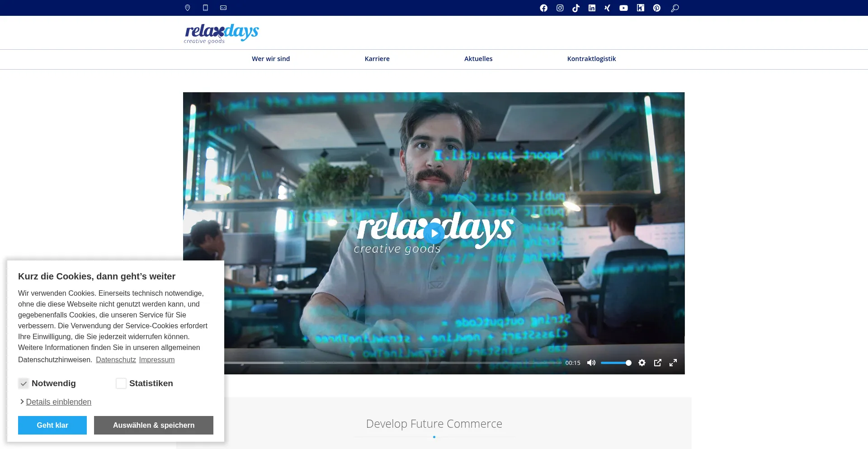Viewport: 868px width, 449px height.
Task: Open the Wer wir sind menu
Action: tap(271, 59)
